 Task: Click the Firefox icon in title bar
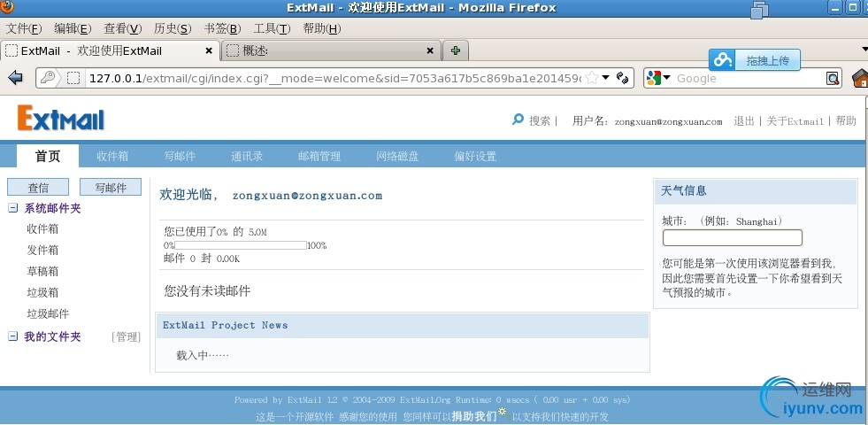7,7
